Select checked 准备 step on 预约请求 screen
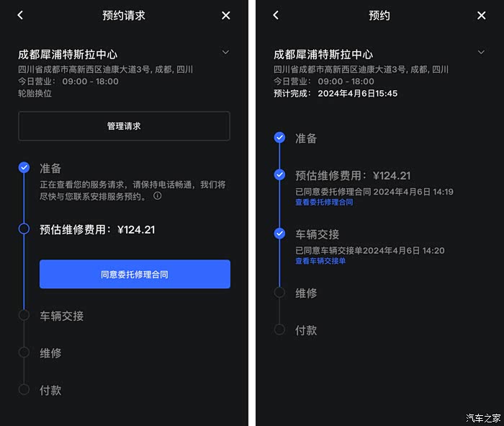The height and width of the screenshot is (426, 504). point(24,167)
